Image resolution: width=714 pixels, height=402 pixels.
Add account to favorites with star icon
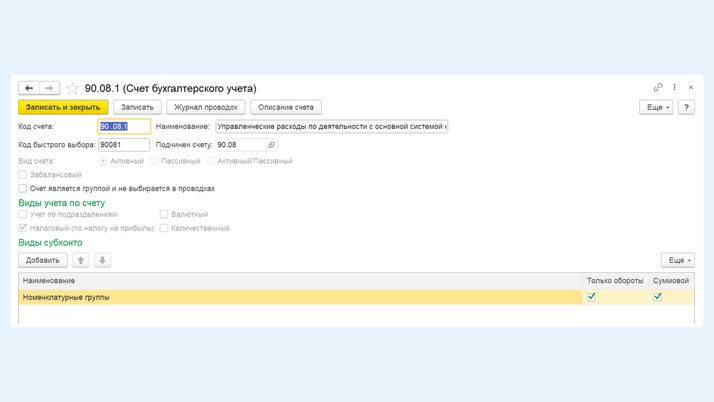point(72,88)
